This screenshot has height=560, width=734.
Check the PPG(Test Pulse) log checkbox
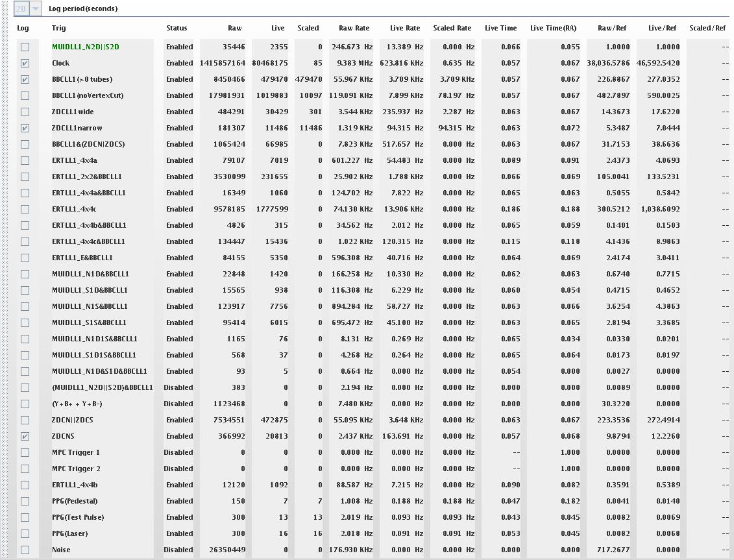25,518
